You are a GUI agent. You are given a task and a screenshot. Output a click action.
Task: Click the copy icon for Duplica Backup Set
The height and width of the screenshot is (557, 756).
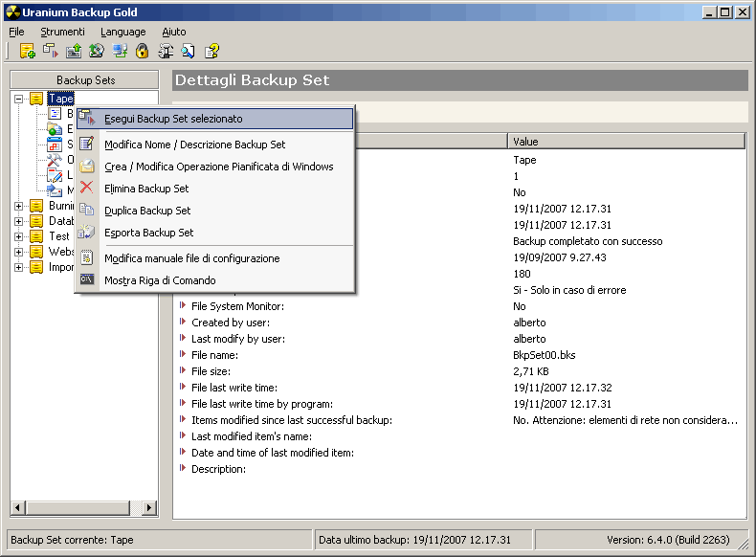click(87, 210)
